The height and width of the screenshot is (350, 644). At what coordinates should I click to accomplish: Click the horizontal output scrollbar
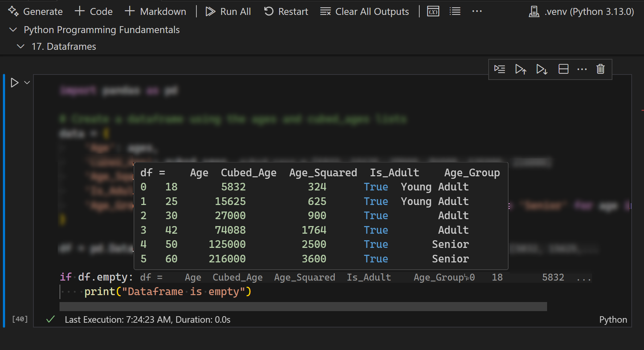(303, 306)
